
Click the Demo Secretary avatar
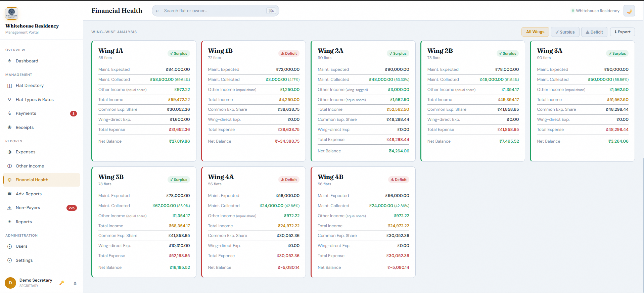pyautogui.click(x=10, y=283)
